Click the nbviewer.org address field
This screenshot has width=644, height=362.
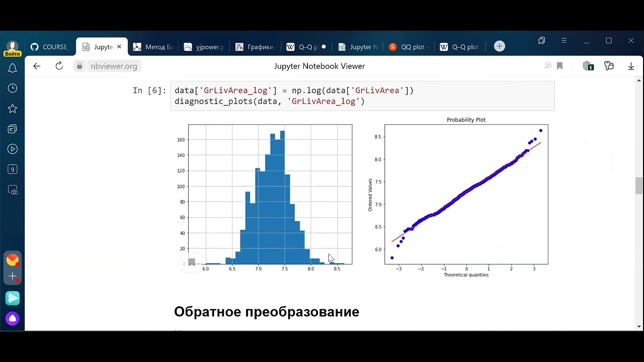coord(114,66)
